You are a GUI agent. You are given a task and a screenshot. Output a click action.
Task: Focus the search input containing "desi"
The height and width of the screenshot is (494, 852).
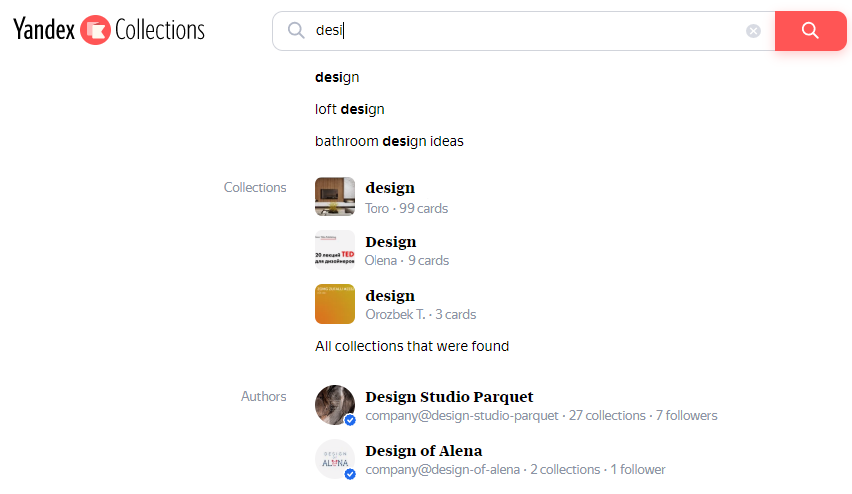coord(523,31)
